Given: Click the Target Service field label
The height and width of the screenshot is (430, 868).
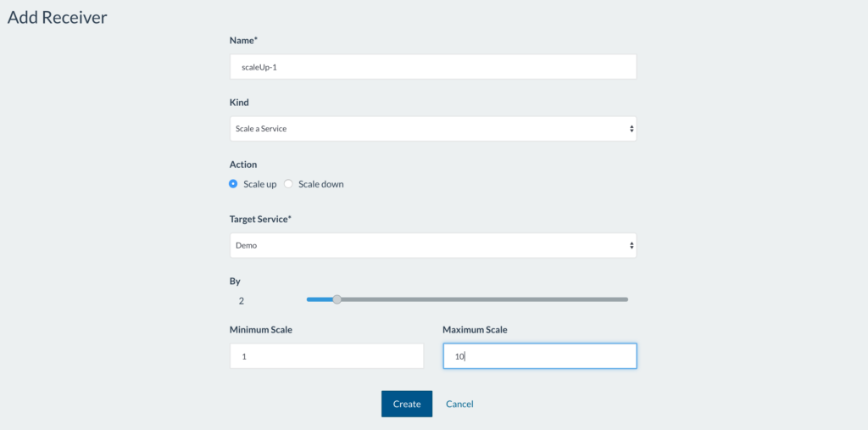Looking at the screenshot, I should click(260, 219).
